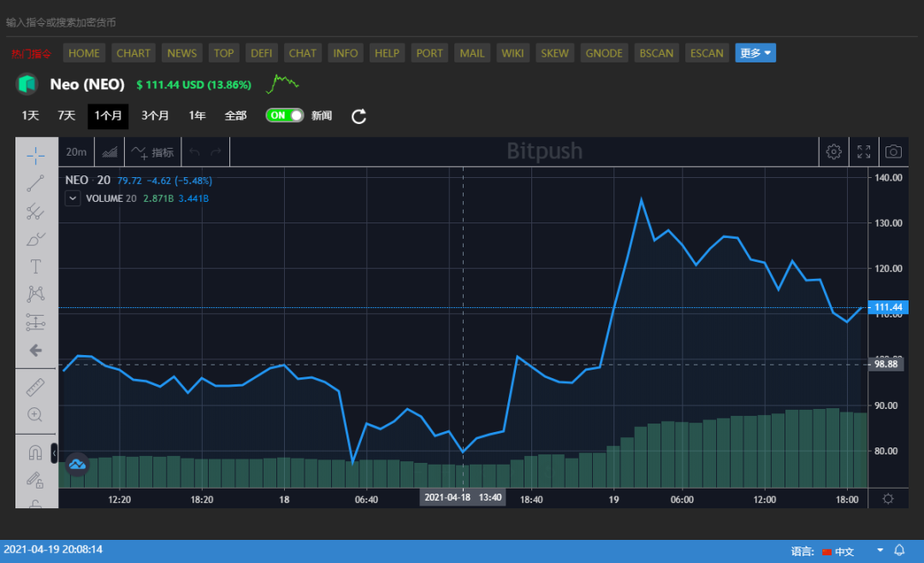Enter fullscreen chart mode
924x563 pixels.
[x=864, y=151]
